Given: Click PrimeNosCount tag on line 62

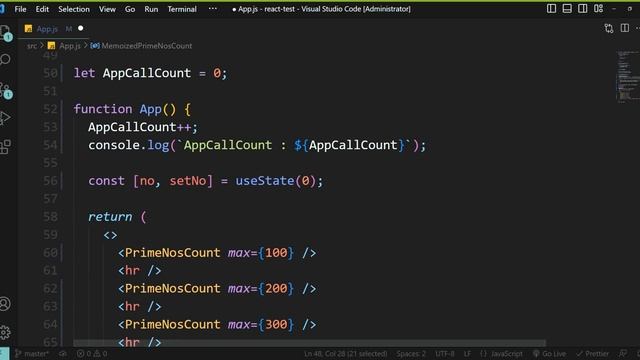Looking at the screenshot, I should (172, 289).
